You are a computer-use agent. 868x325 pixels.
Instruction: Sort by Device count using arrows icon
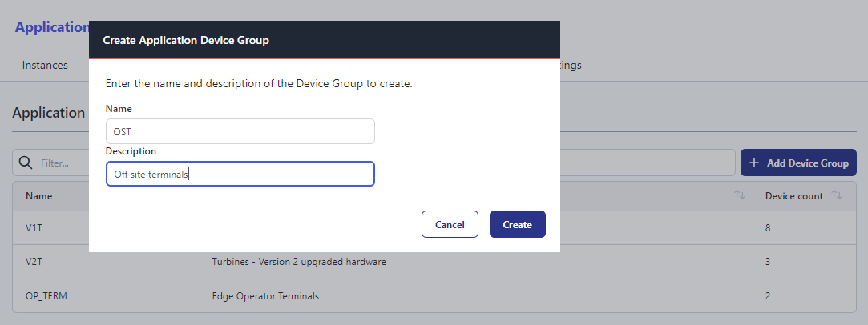point(837,195)
